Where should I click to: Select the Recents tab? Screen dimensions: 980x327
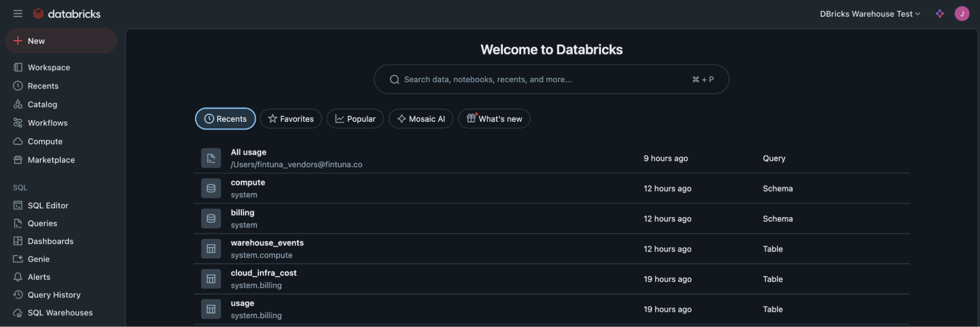pos(226,118)
